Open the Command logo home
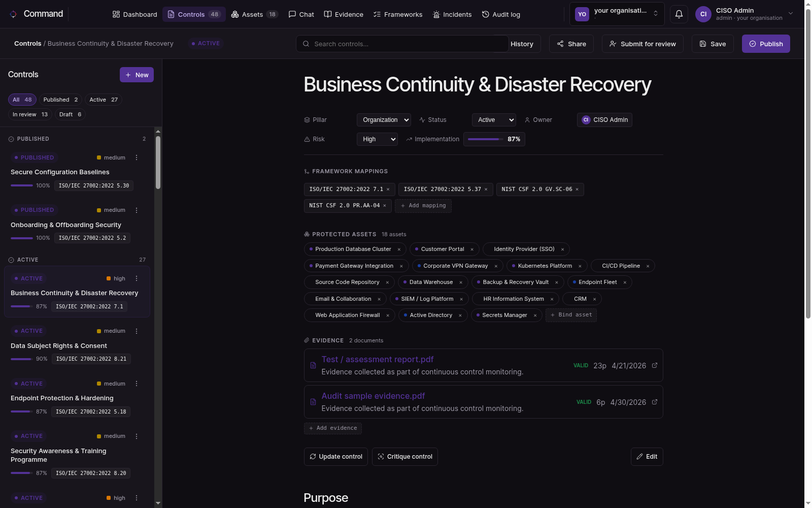Viewport: 812px width, 508px height. pos(36,14)
